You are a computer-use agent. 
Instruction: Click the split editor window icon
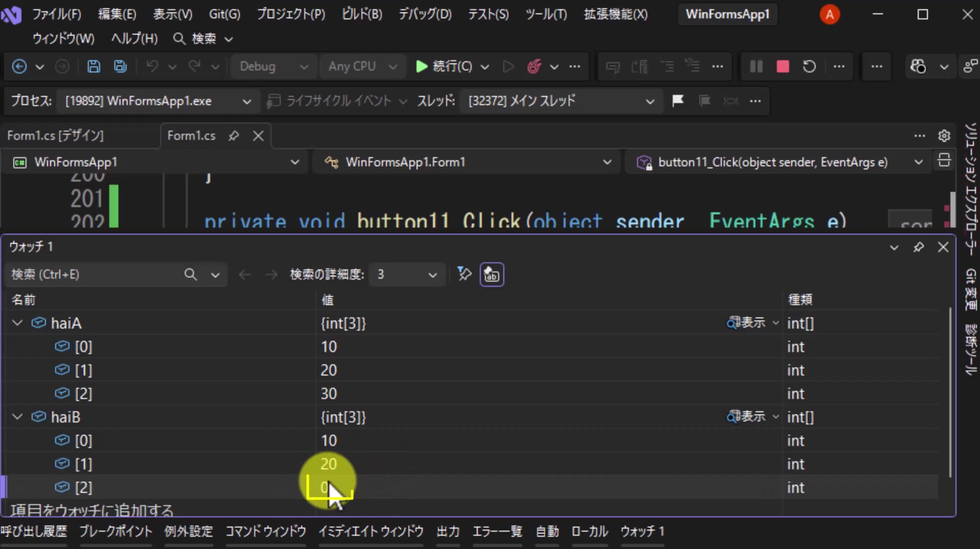point(944,161)
